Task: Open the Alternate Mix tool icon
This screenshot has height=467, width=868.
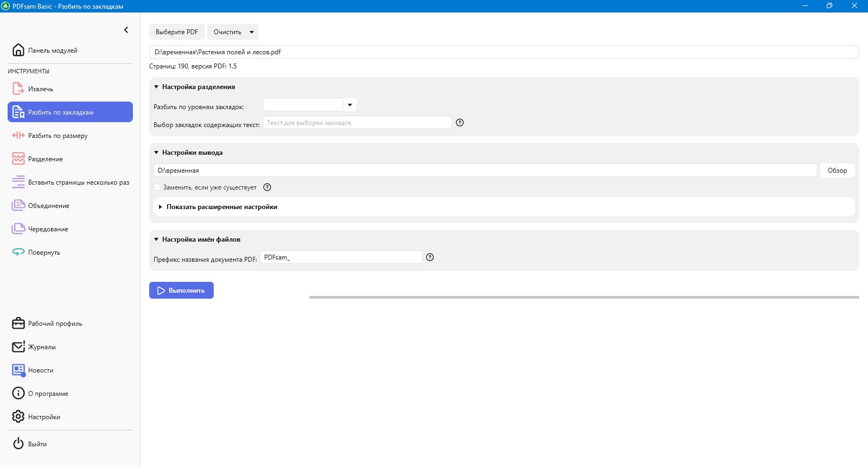Action: [18, 229]
